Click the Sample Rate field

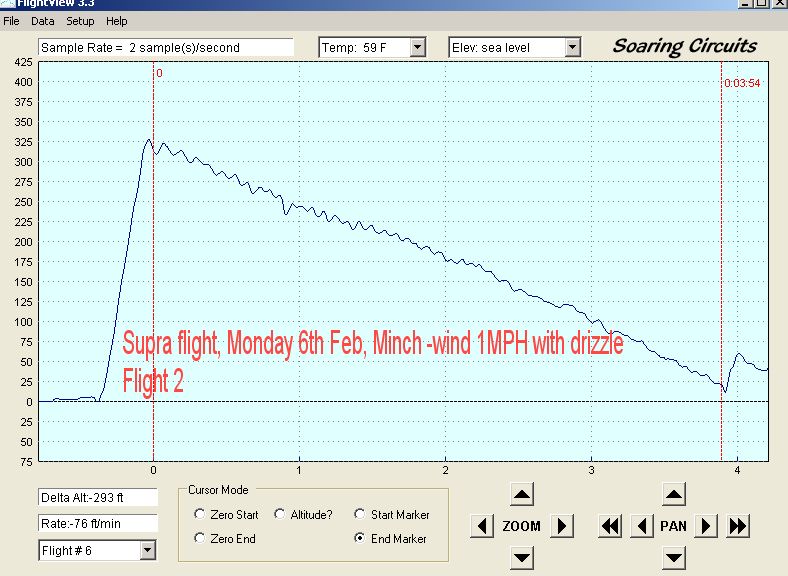(x=165, y=48)
